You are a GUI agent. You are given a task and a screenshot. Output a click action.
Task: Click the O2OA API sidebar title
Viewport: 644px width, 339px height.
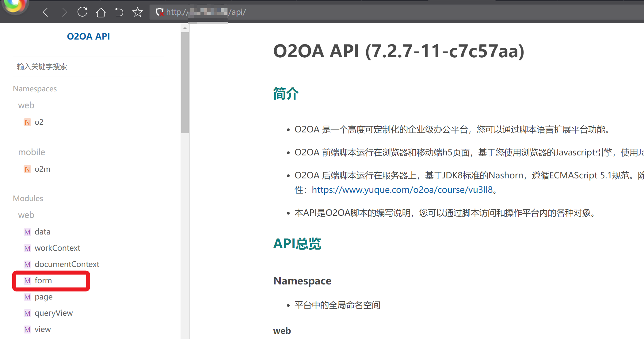click(88, 36)
